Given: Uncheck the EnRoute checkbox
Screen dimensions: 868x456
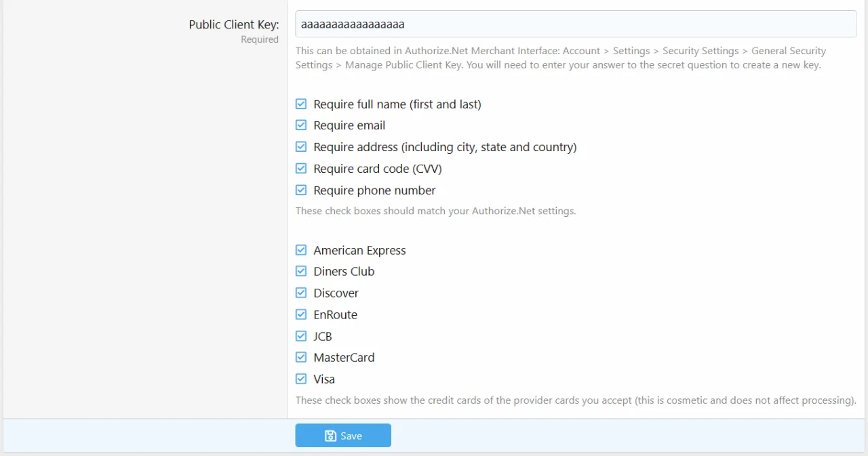Looking at the screenshot, I should pos(301,314).
